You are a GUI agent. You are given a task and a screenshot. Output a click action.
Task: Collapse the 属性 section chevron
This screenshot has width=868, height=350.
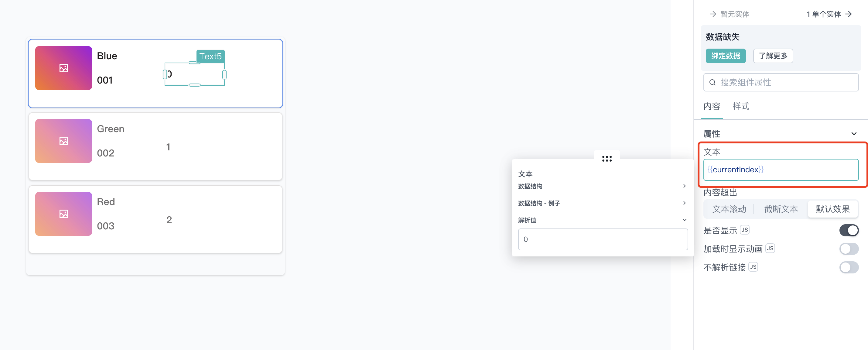pos(854,134)
